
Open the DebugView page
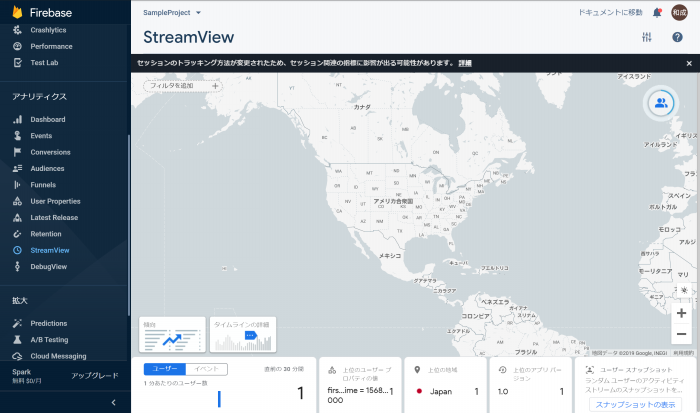click(x=49, y=267)
